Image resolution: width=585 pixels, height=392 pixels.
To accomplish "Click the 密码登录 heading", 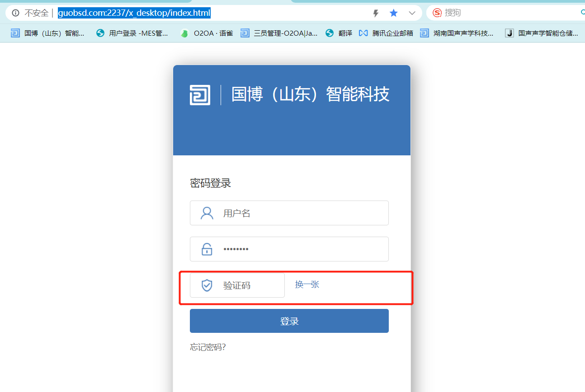I will coord(211,183).
